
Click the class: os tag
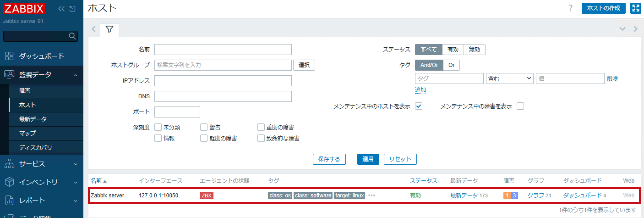(280, 196)
